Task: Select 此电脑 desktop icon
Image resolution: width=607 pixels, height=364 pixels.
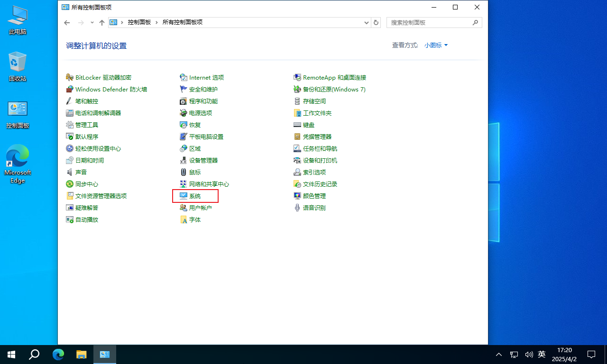Action: 18,20
